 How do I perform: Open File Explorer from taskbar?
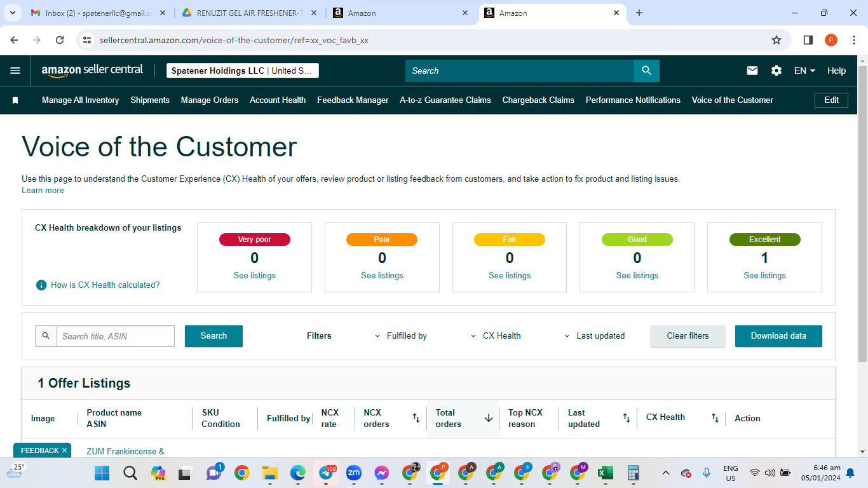[270, 473]
